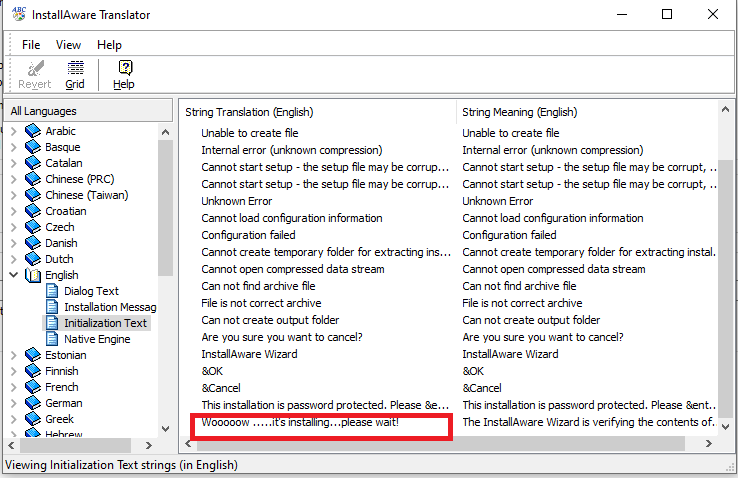Select the Estonian language book icon

(x=33, y=355)
